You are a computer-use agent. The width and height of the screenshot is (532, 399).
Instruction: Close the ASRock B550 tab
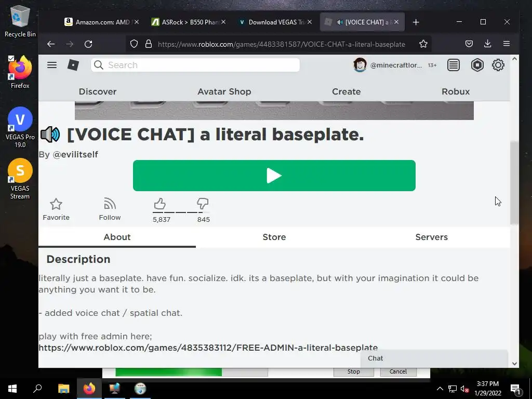coord(223,22)
